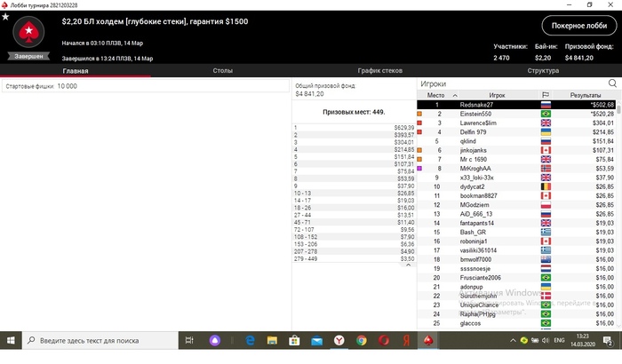Screen dimensions: 622x364
Task: Select player roboninja1 in the list
Action: (516, 241)
